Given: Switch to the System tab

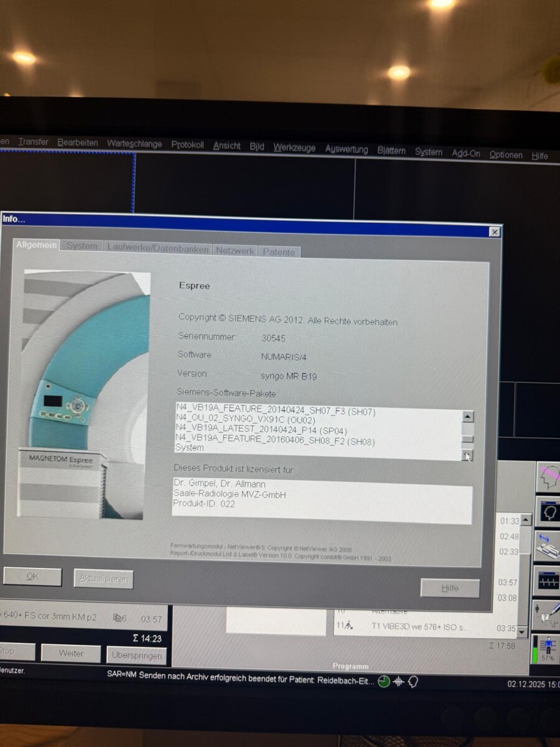Looking at the screenshot, I should click(82, 246).
